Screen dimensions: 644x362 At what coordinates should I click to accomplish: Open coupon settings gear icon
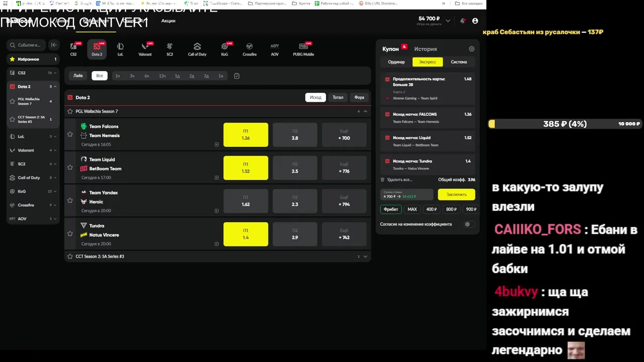[x=471, y=49]
